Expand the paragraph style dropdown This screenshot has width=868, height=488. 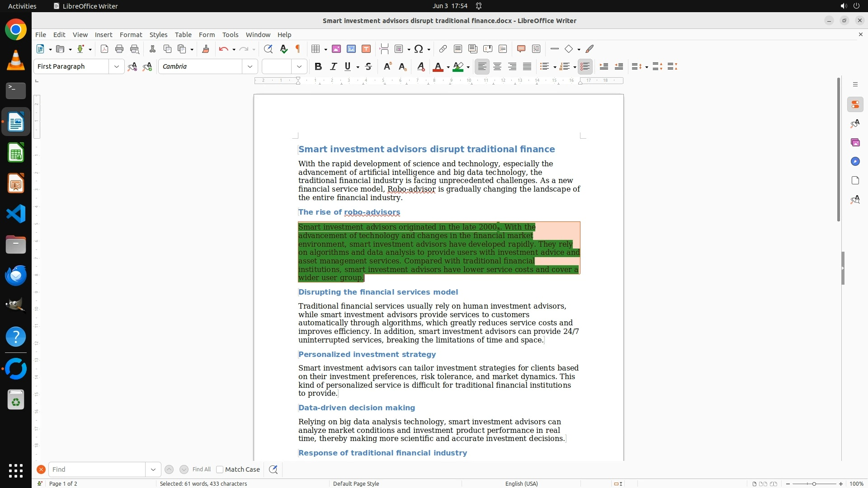[x=117, y=66]
